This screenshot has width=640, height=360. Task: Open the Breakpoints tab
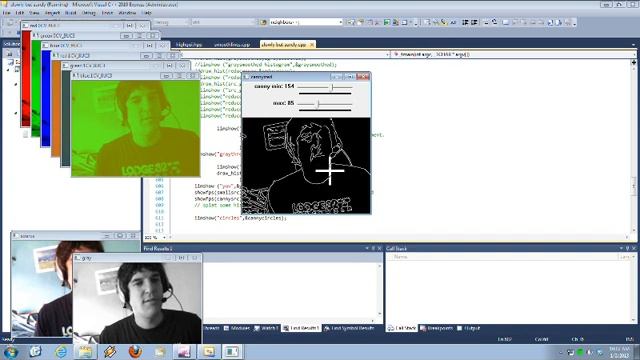pyautogui.click(x=436, y=328)
